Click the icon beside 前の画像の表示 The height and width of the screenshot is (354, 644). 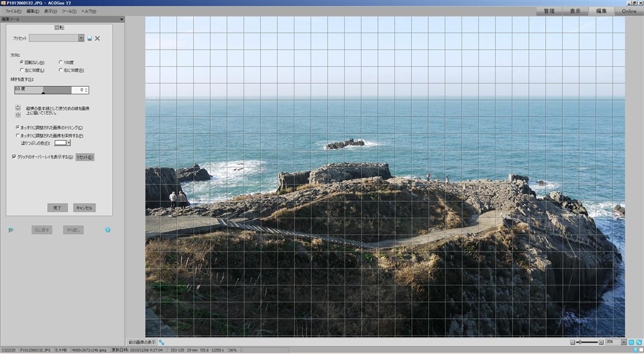coord(162,342)
